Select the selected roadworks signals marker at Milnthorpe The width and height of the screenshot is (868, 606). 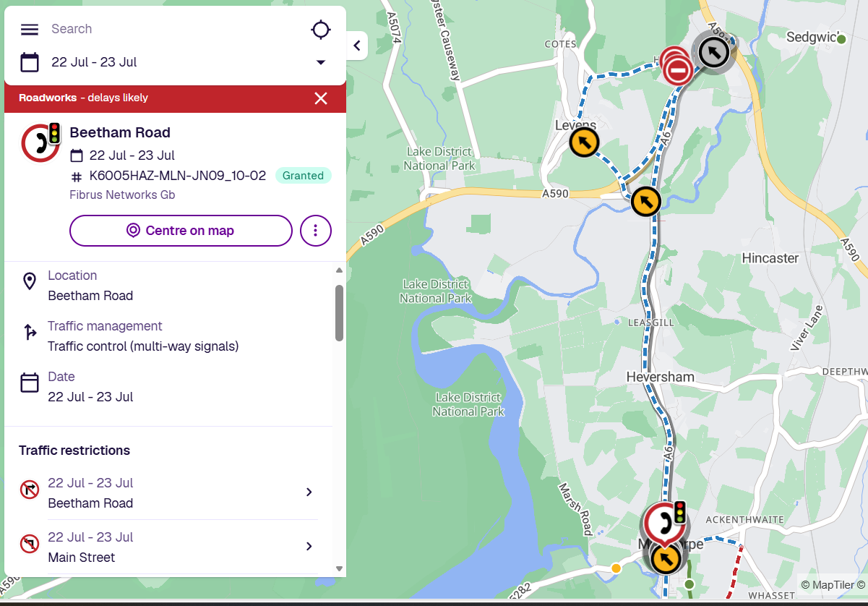(664, 524)
